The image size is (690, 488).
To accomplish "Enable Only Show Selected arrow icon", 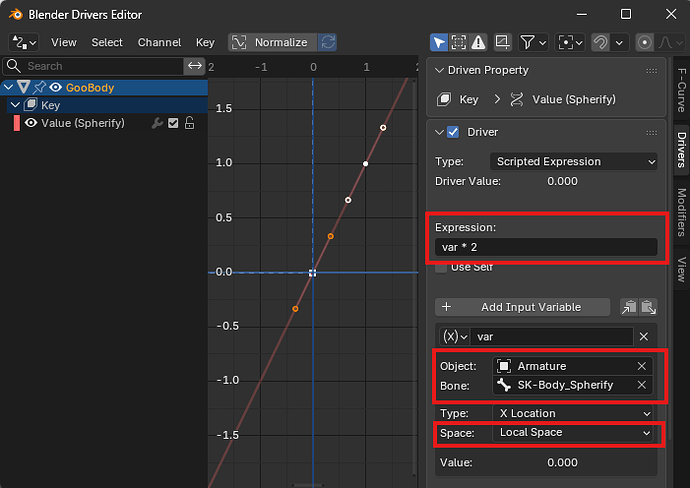I will (439, 42).
